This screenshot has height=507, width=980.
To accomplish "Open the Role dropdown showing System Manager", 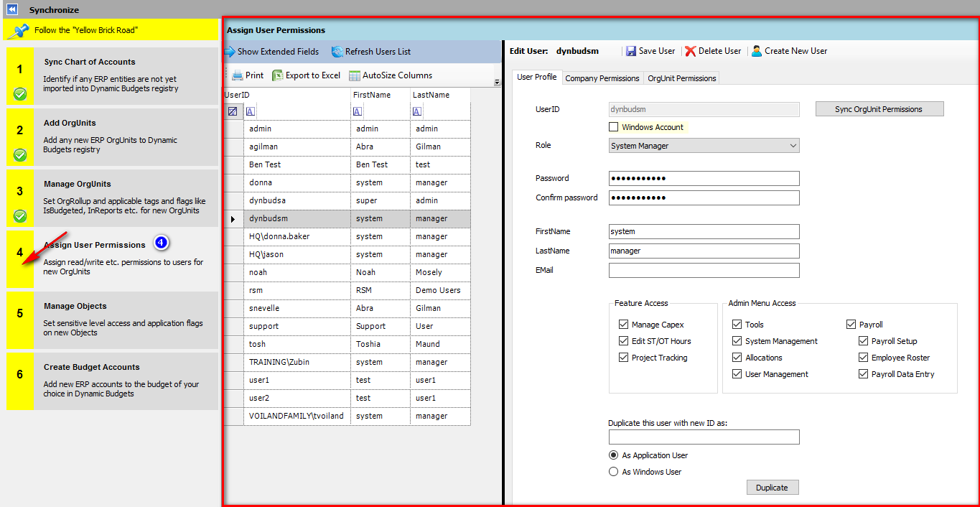I will click(704, 146).
